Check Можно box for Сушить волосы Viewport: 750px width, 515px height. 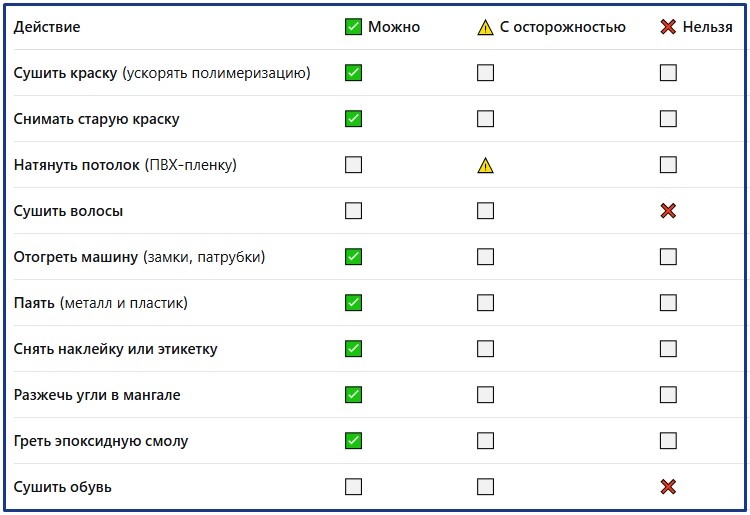tap(353, 211)
